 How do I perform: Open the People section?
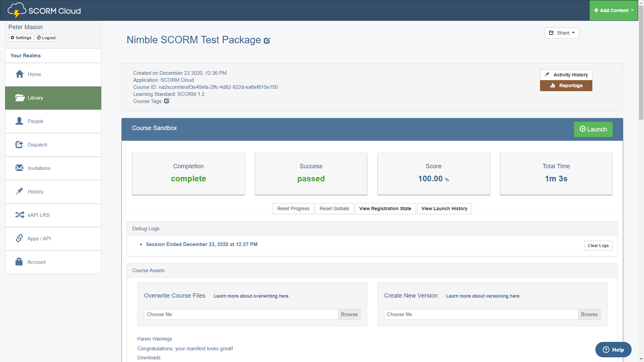coord(53,121)
